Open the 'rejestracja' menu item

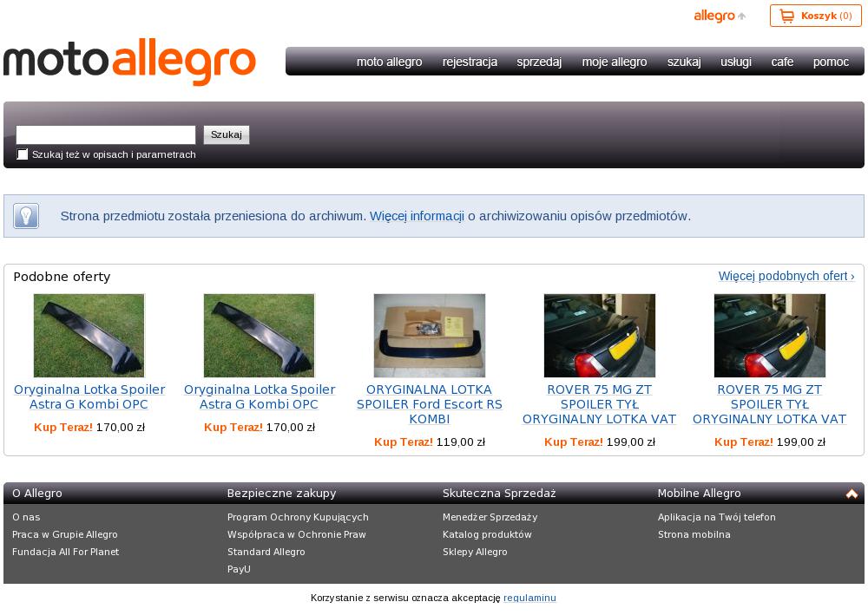click(x=470, y=62)
